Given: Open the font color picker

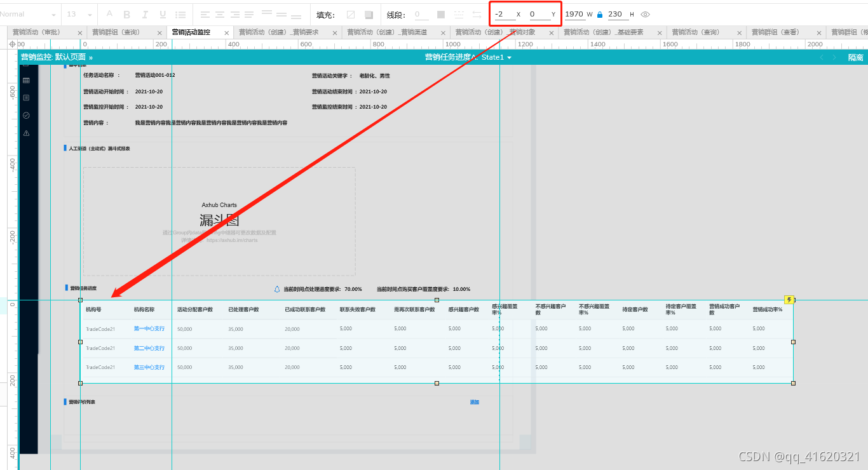Looking at the screenshot, I should 109,14.
